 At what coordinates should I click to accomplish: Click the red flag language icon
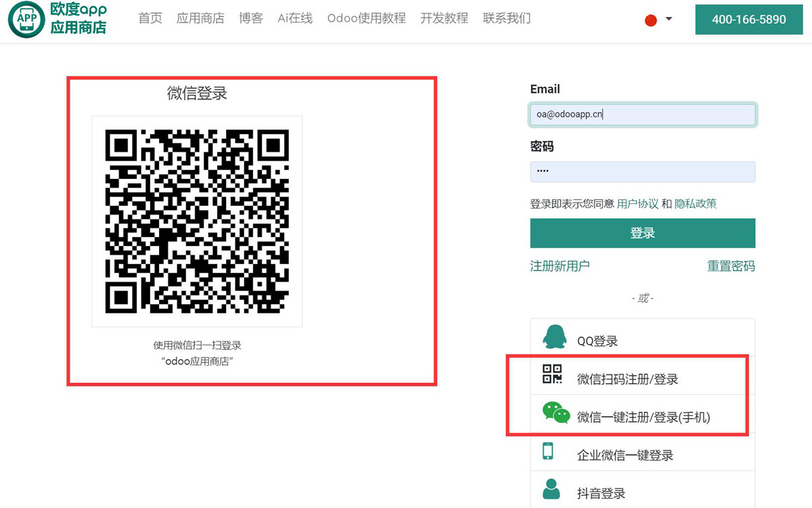pos(651,20)
